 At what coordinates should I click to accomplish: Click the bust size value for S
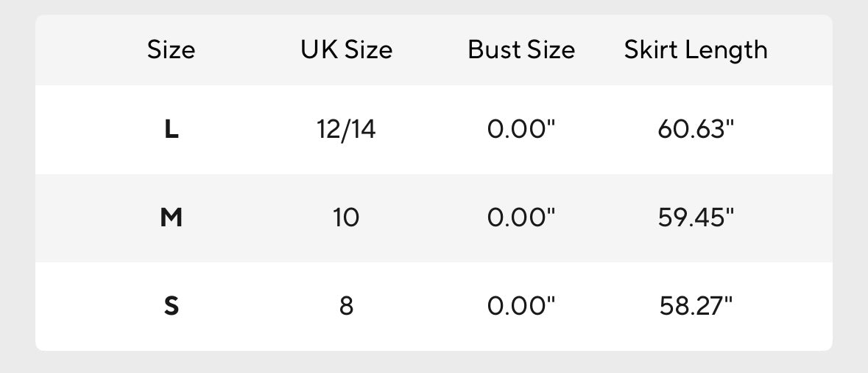click(x=521, y=306)
